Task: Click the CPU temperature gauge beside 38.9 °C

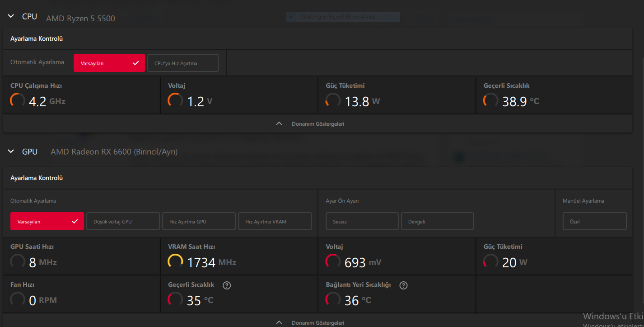Action: (491, 100)
